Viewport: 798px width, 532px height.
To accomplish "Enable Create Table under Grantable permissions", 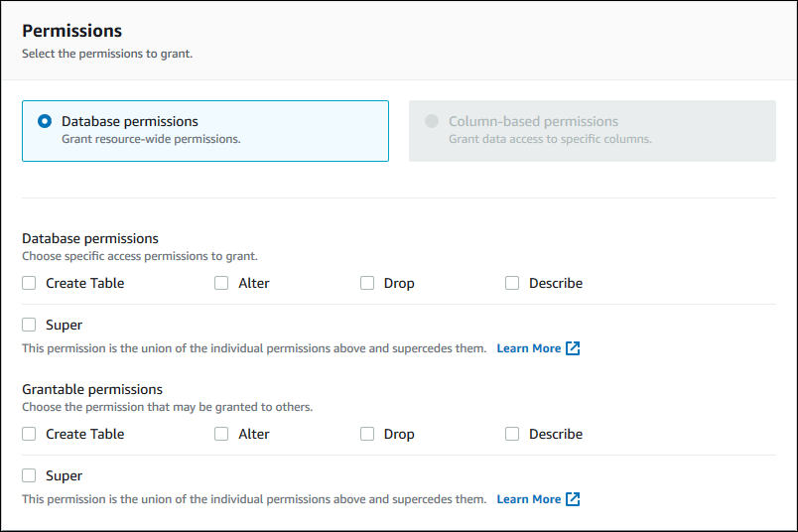I will click(x=30, y=434).
